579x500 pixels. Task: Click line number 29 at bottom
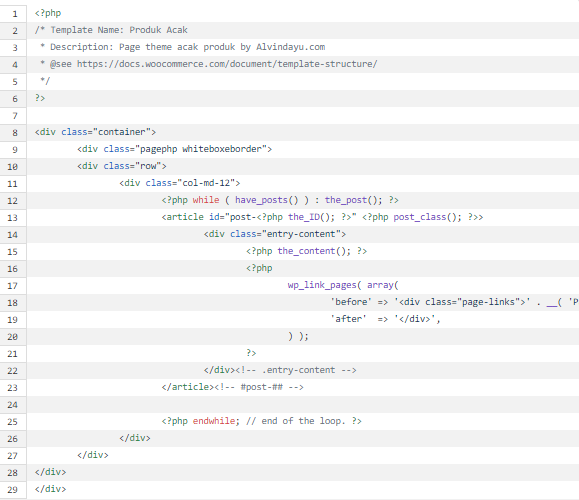pos(13,490)
